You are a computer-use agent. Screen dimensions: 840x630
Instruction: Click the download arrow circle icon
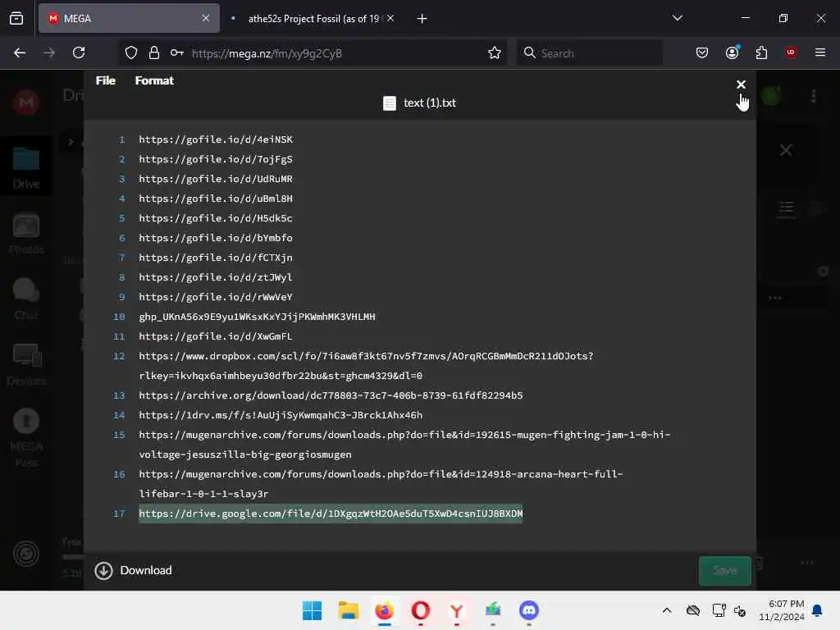coord(104,571)
